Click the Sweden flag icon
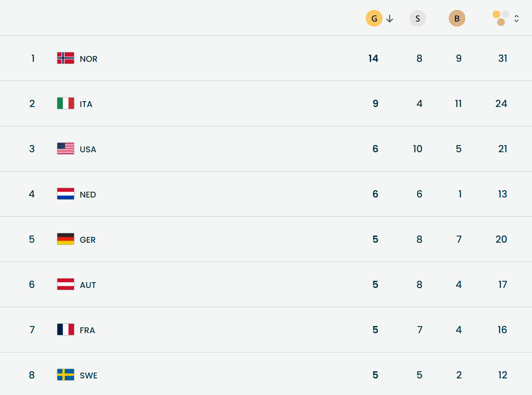Screen dimensions: 532x395 [x=65, y=375]
